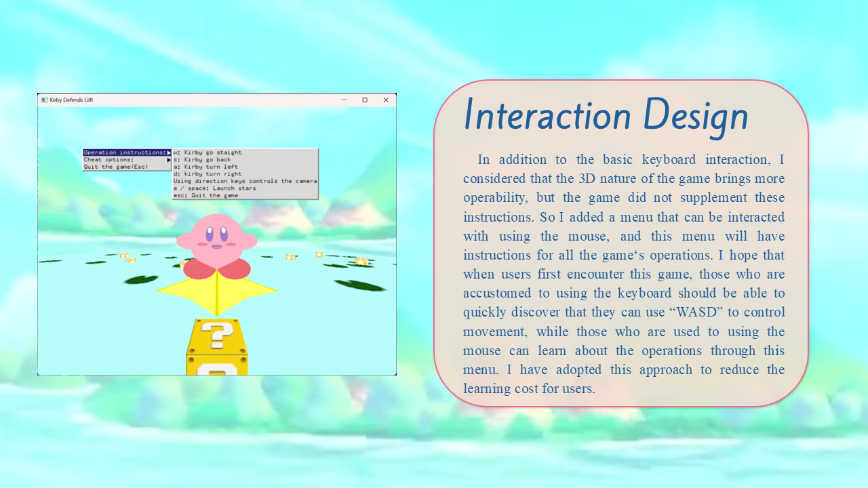
Task: Click the Kirby Defends Gift title text
Action: point(71,100)
